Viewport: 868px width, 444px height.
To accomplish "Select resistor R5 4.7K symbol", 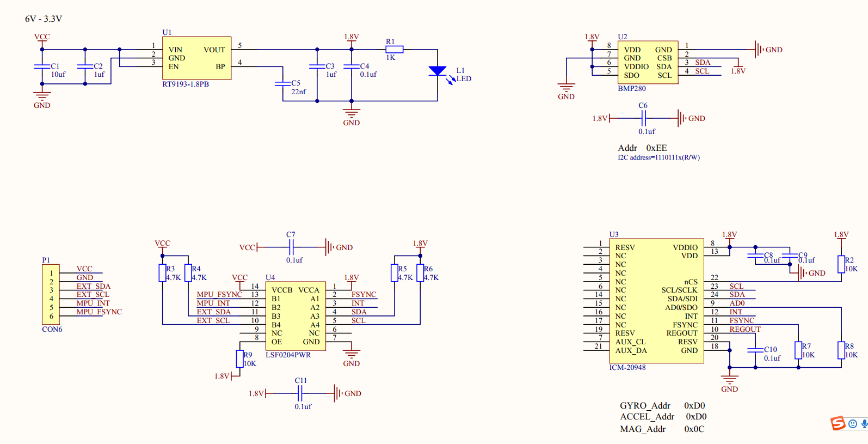I will coord(395,273).
